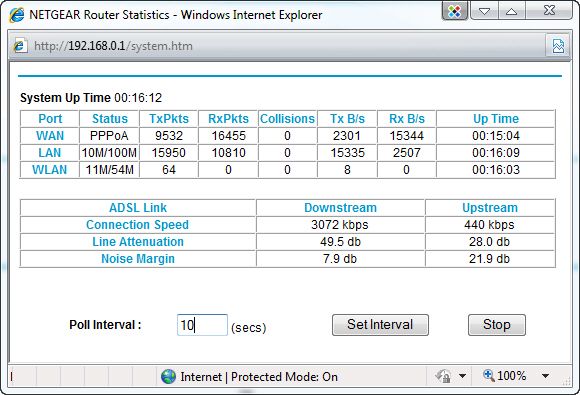The image size is (580, 395).
Task: Click the colorful icon button in title bar
Action: (455, 11)
